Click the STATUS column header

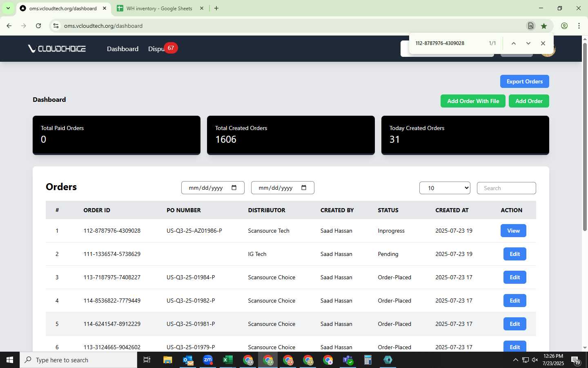388,210
